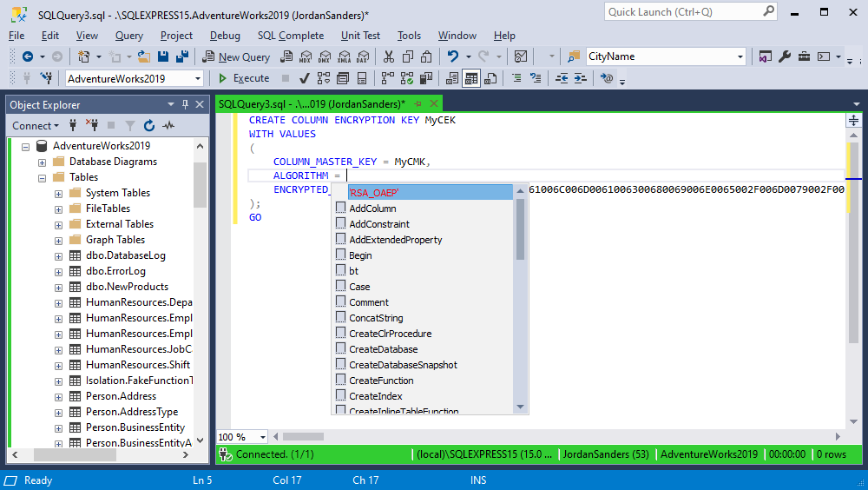Expand the Database Diagrams node
Viewport: 868px width, 490px height.
(42, 162)
